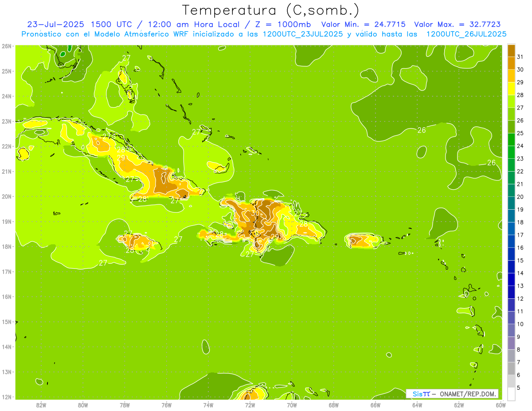532x411 pixels.
Task: Click the "23N" latitude axis label
Action: pyautogui.click(x=6, y=121)
